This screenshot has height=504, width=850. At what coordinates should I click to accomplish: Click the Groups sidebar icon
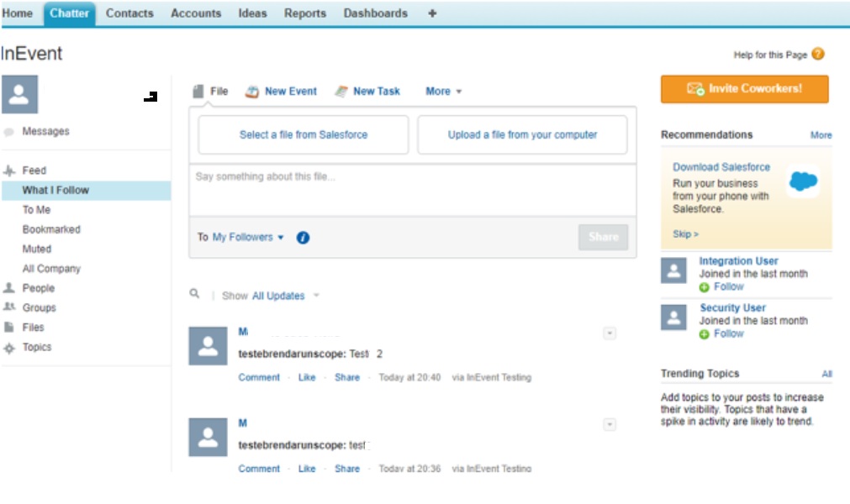[x=9, y=307]
